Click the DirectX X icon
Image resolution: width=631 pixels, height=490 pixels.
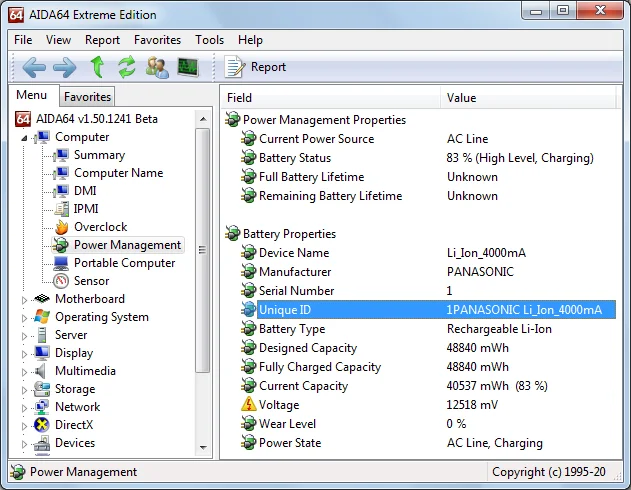coord(42,425)
